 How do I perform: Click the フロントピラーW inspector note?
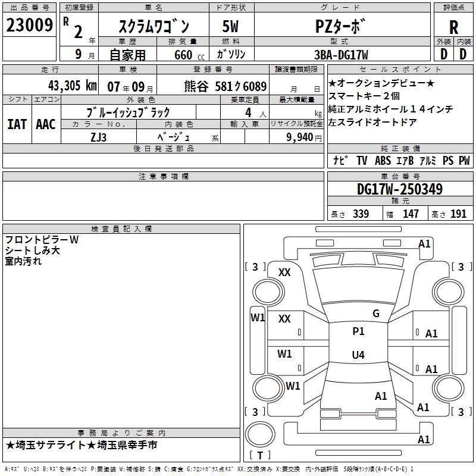(x=42, y=240)
